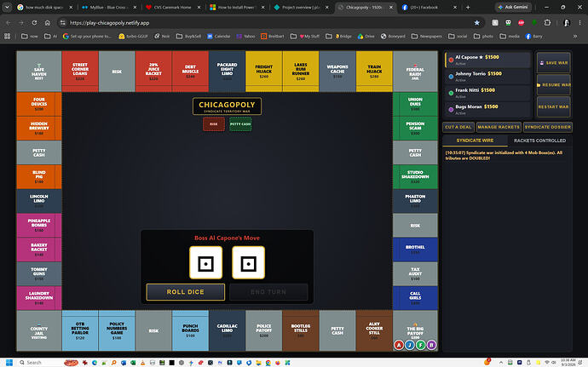Open the Chrome profile avatar
Screen dimensions: 588x367
567,23
